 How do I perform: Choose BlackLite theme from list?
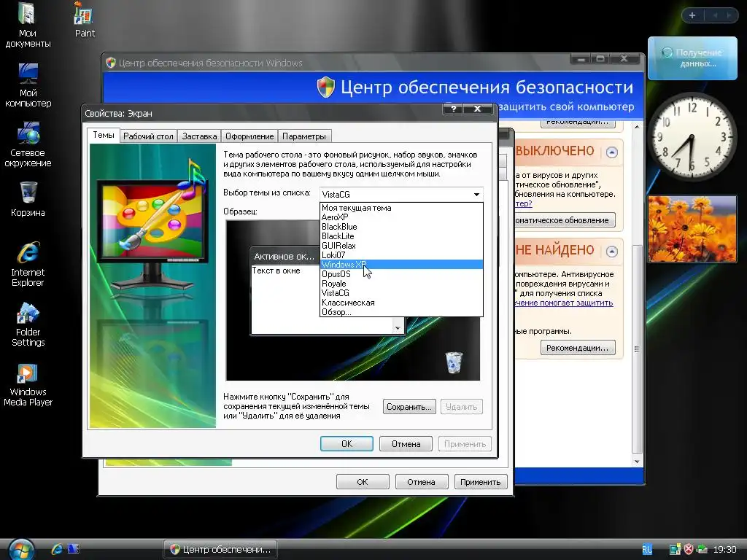click(401, 236)
